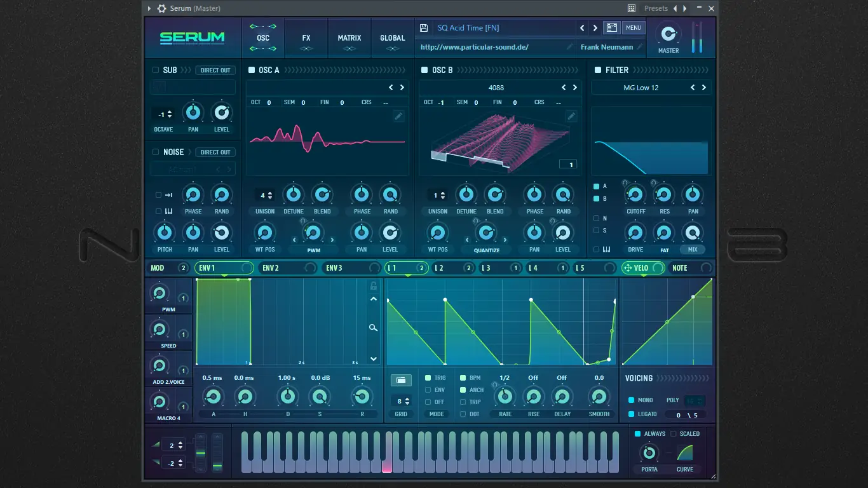Expand the plugin menu arrow beside gear icon
868x488 pixels.
click(149, 8)
